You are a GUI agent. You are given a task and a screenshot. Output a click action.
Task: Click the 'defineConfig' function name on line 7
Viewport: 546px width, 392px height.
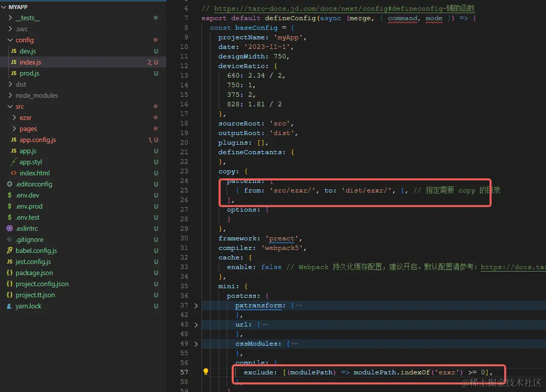coord(290,18)
